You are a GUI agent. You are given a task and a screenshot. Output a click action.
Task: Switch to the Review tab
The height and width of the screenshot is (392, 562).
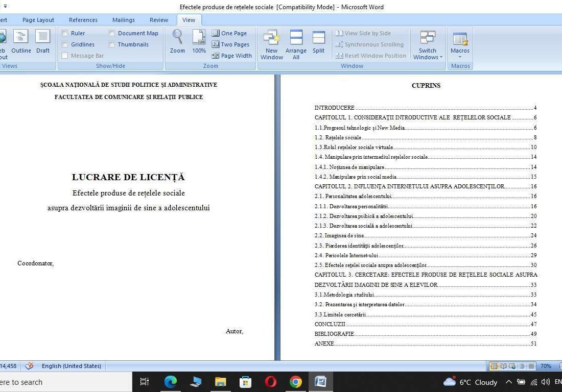point(158,19)
